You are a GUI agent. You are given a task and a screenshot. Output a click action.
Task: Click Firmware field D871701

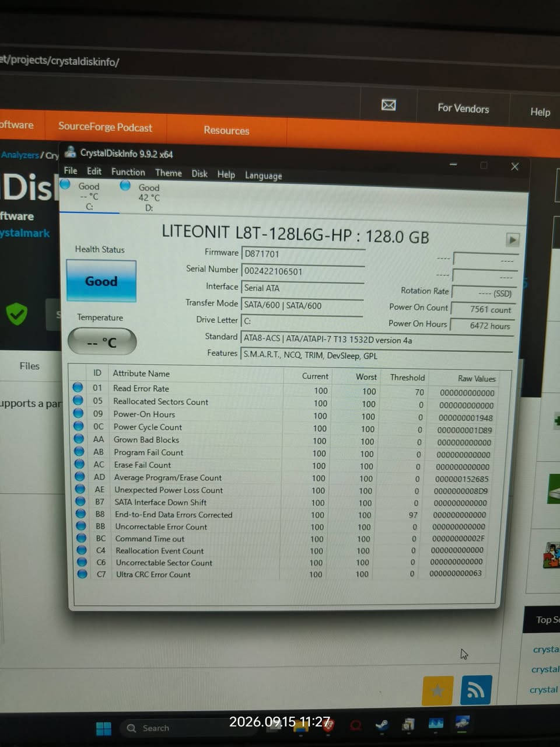[303, 254]
